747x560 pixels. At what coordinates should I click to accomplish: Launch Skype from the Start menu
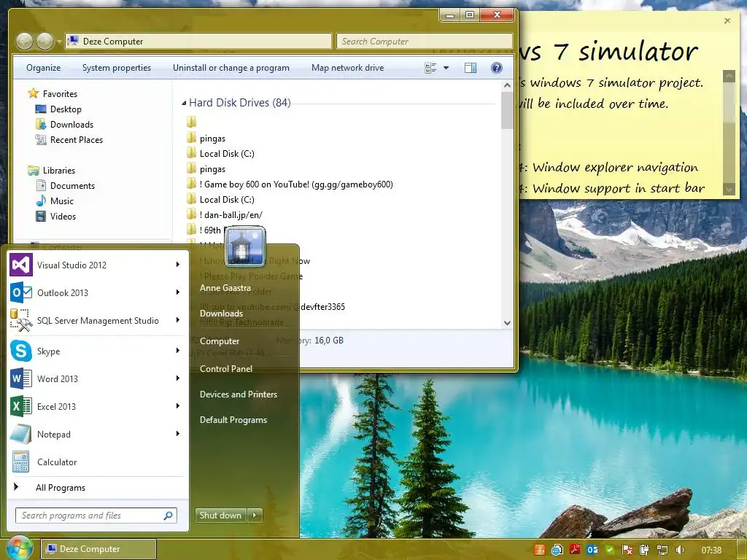point(21,351)
